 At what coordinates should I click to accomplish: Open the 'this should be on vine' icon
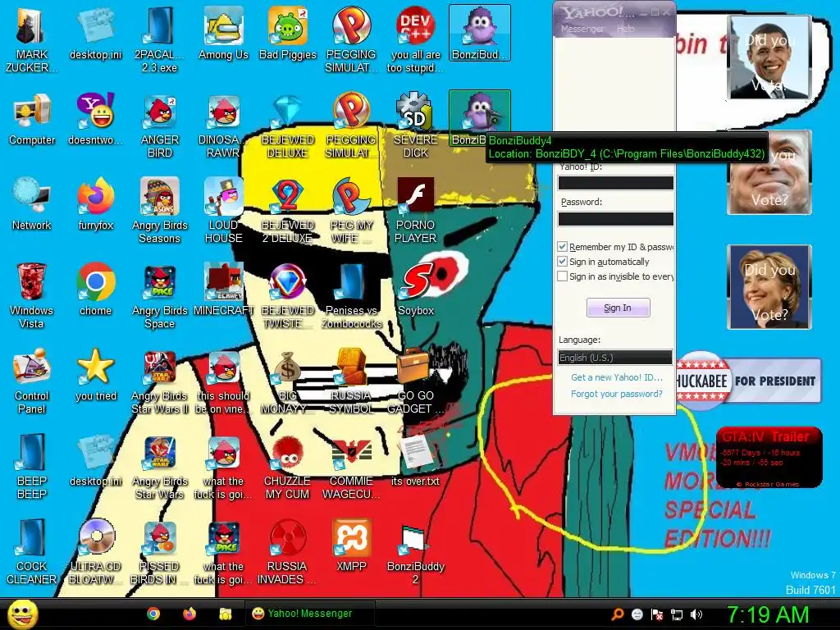click(x=223, y=381)
